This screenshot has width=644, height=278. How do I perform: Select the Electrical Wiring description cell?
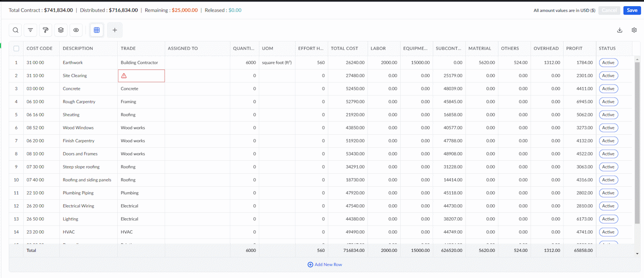click(x=88, y=206)
